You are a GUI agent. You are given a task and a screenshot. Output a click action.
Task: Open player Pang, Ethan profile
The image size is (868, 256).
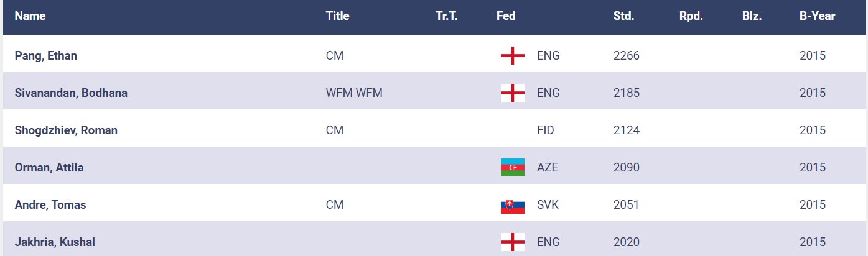(45, 56)
